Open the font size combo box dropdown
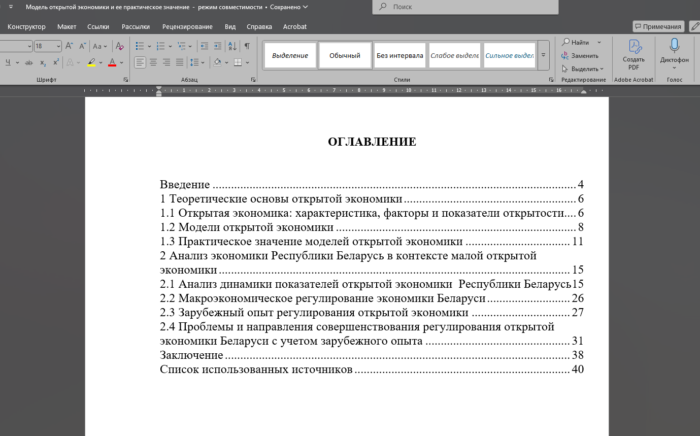This screenshot has height=436, width=700. (58, 46)
